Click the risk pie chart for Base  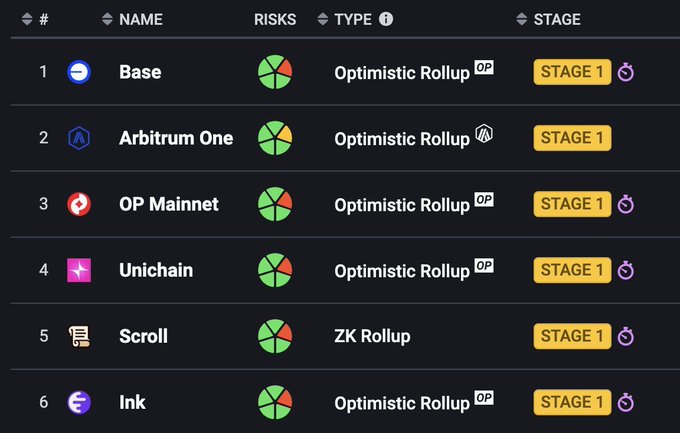coord(274,72)
